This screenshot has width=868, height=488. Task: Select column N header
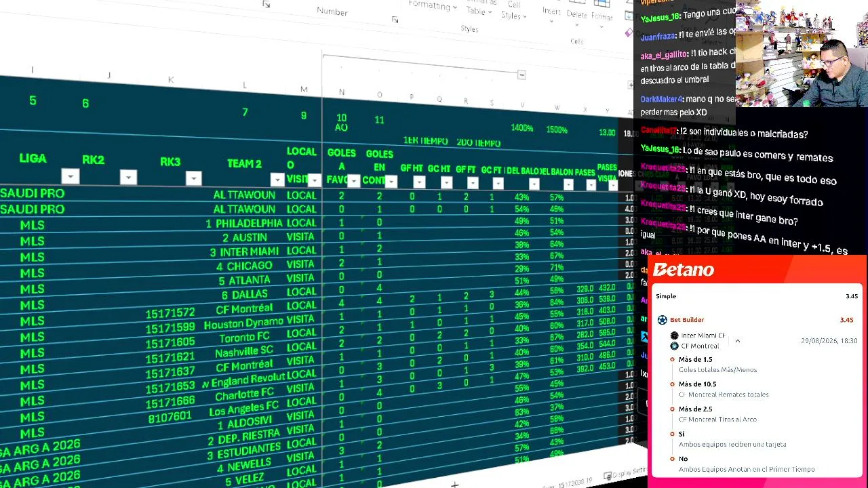(341, 92)
